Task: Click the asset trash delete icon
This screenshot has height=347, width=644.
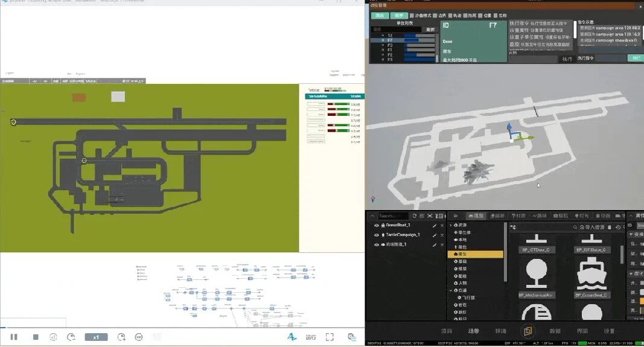Action: pos(610,227)
